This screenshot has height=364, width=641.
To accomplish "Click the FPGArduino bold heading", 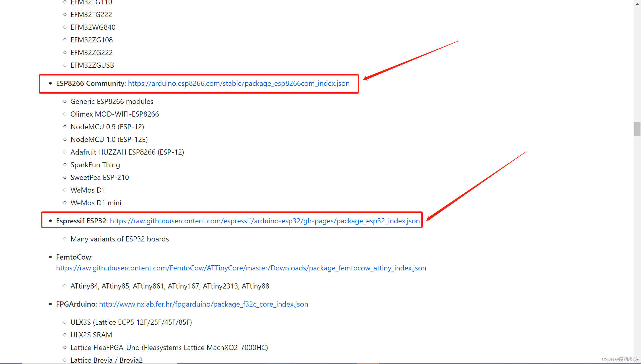I will coord(76,304).
